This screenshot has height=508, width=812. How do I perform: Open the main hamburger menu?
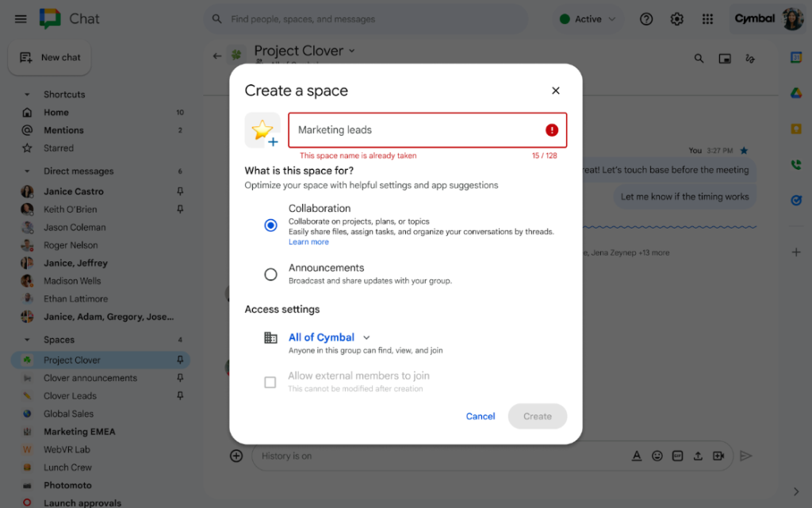[20, 19]
